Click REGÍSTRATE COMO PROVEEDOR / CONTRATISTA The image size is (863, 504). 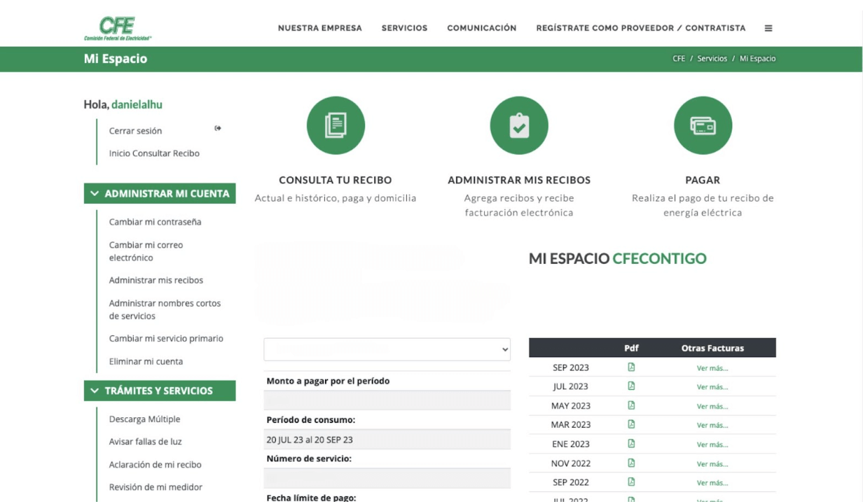click(640, 28)
